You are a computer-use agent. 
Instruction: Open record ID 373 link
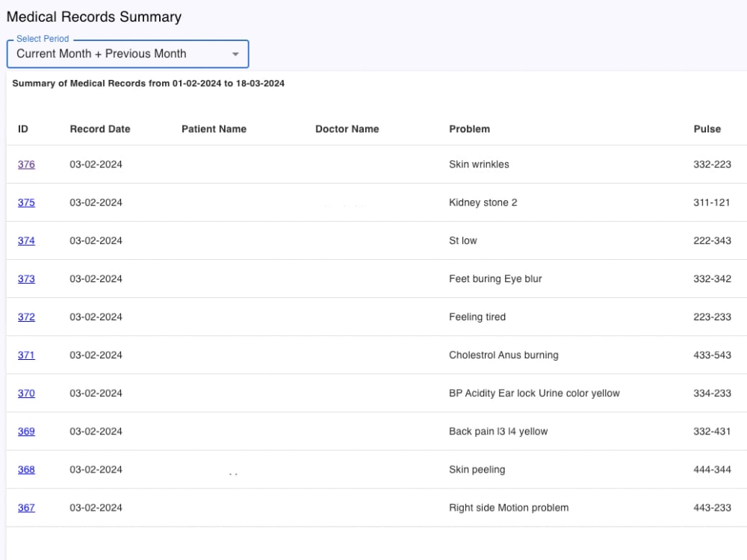tap(26, 279)
